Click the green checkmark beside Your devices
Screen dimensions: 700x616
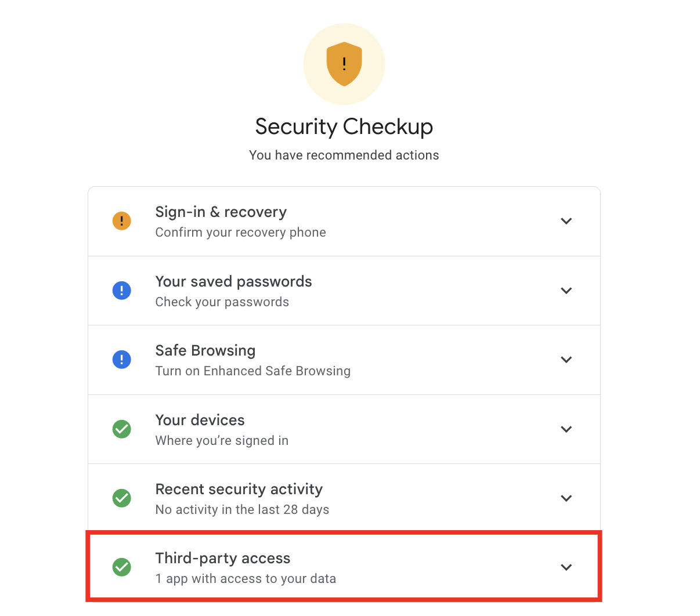(122, 429)
